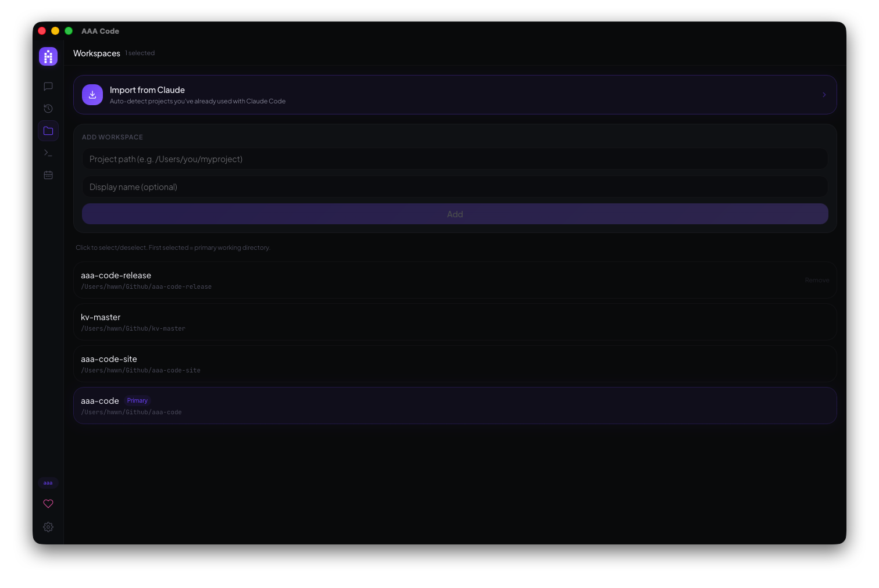Select the Workspaces folder icon
879x588 pixels.
(48, 131)
